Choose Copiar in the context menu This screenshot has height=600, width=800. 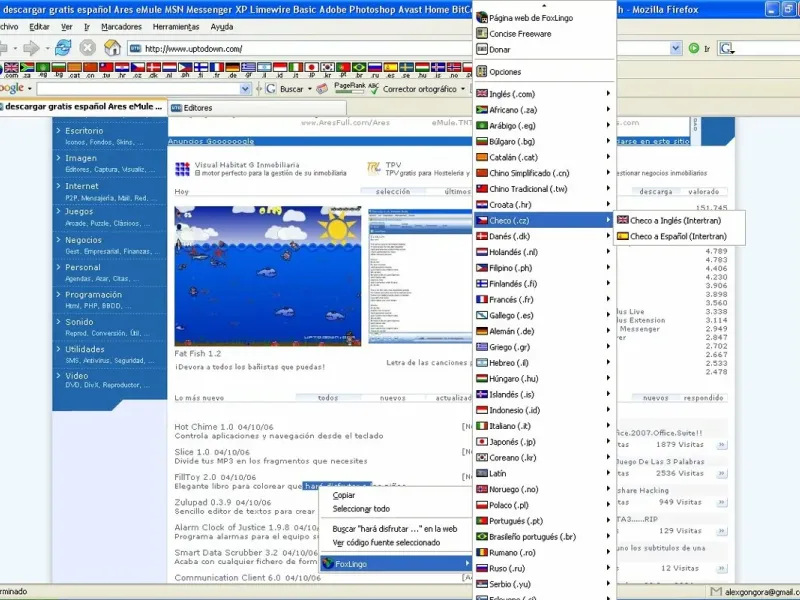pyautogui.click(x=344, y=495)
